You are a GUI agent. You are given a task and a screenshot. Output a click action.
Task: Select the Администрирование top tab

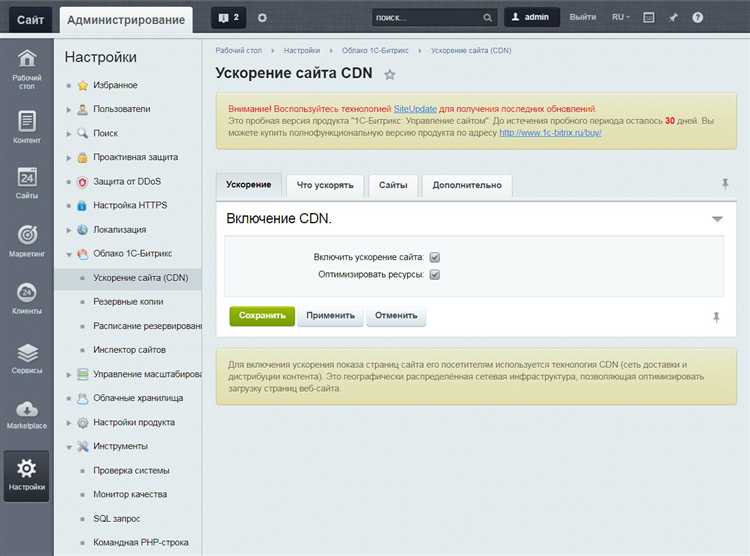point(126,20)
